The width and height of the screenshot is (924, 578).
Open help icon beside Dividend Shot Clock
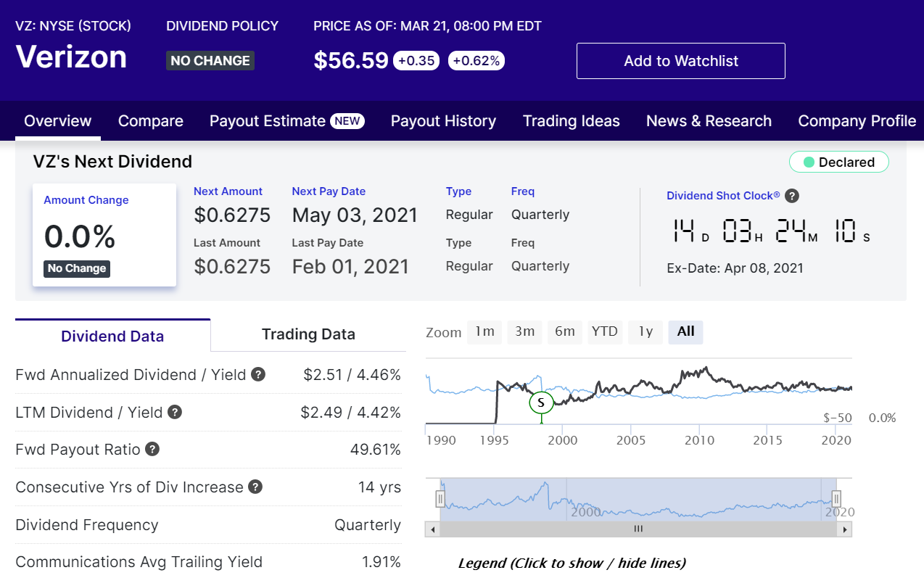tap(792, 196)
